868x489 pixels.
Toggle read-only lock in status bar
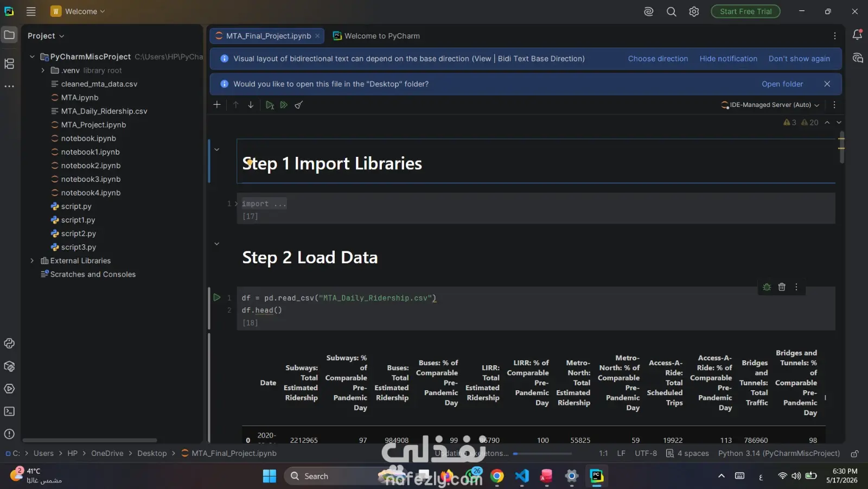[854, 454]
